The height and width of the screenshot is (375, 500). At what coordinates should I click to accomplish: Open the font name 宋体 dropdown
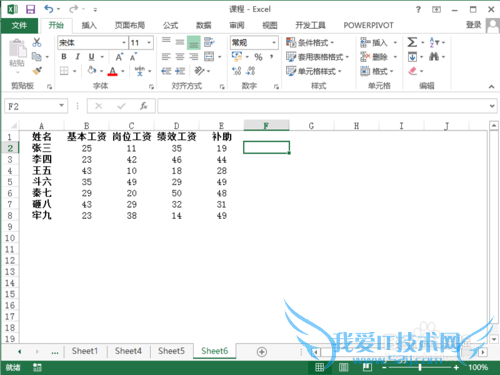coord(124,43)
